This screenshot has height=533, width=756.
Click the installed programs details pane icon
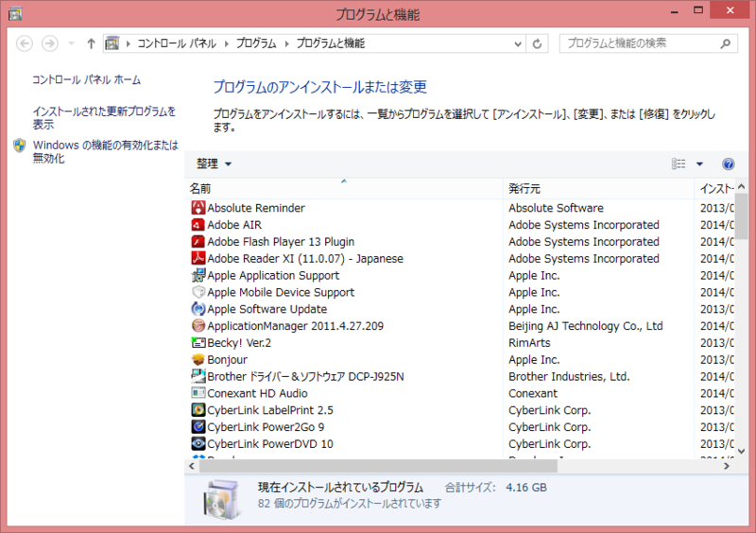[x=221, y=499]
